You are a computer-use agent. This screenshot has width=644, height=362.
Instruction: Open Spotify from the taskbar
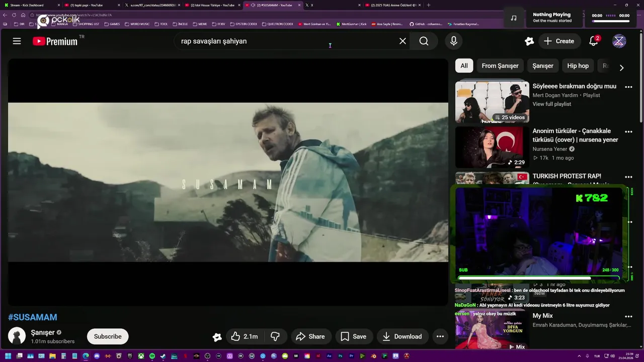pos(152,356)
